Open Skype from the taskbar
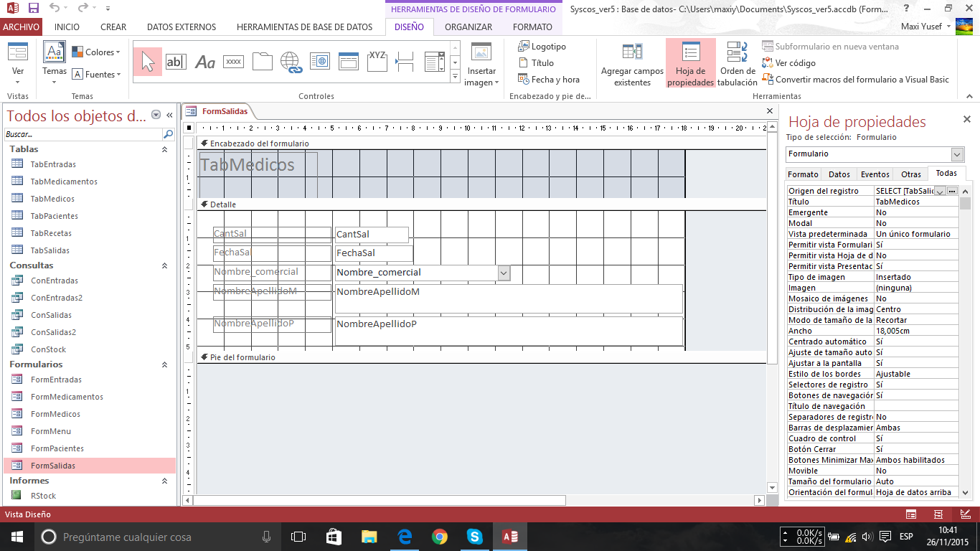This screenshot has width=980, height=551. coord(474,537)
